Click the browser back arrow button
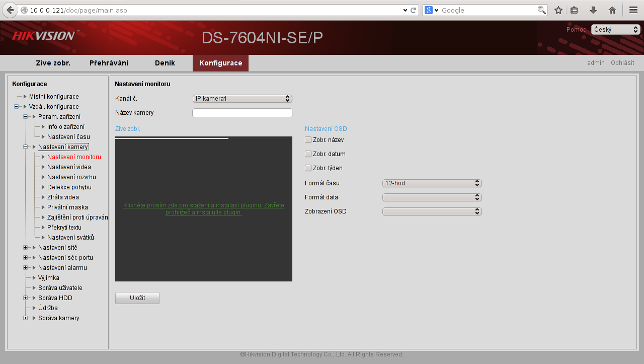 pyautogui.click(x=10, y=10)
